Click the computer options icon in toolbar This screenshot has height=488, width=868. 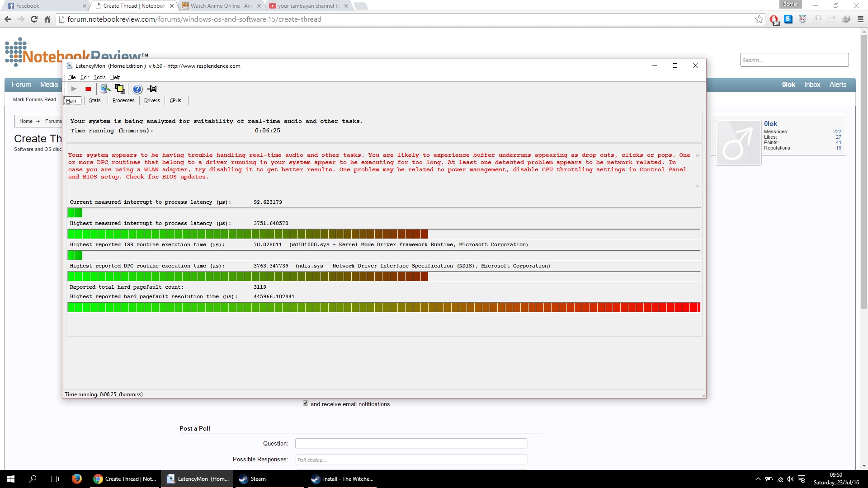pos(105,89)
